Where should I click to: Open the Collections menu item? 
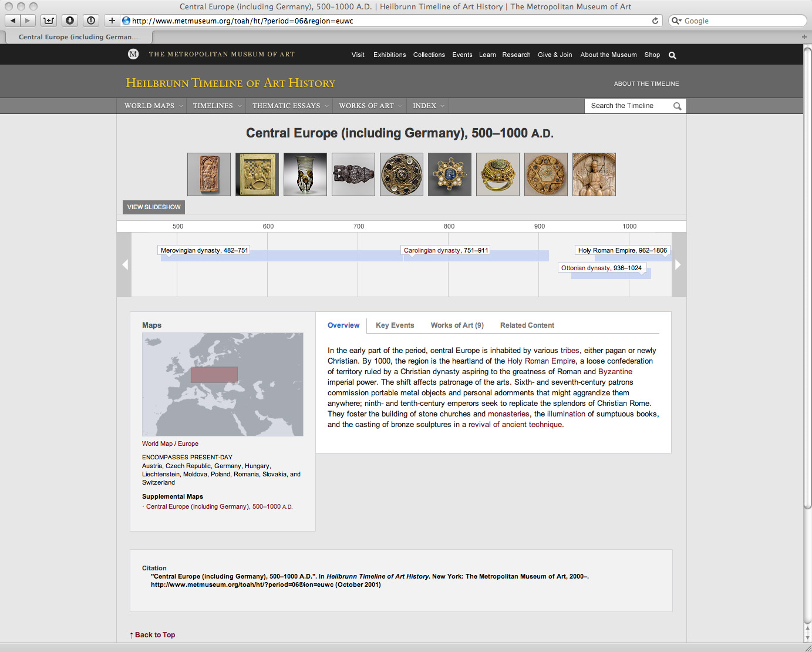coord(429,55)
